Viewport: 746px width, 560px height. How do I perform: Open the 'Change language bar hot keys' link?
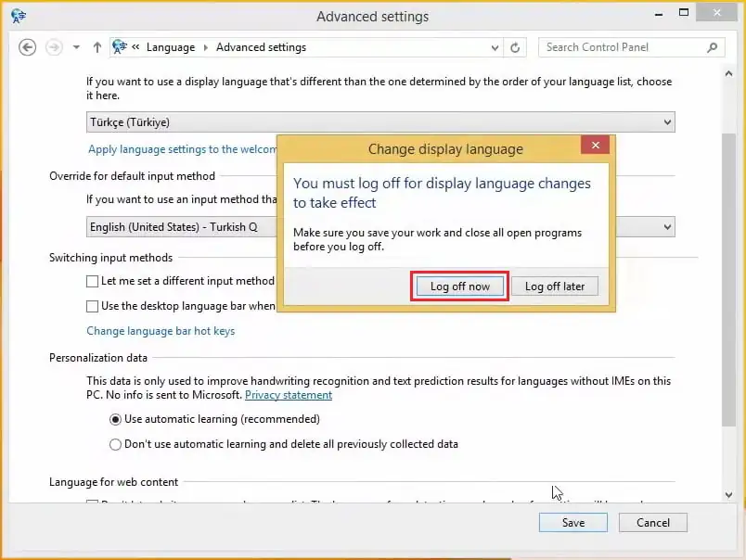[161, 330]
